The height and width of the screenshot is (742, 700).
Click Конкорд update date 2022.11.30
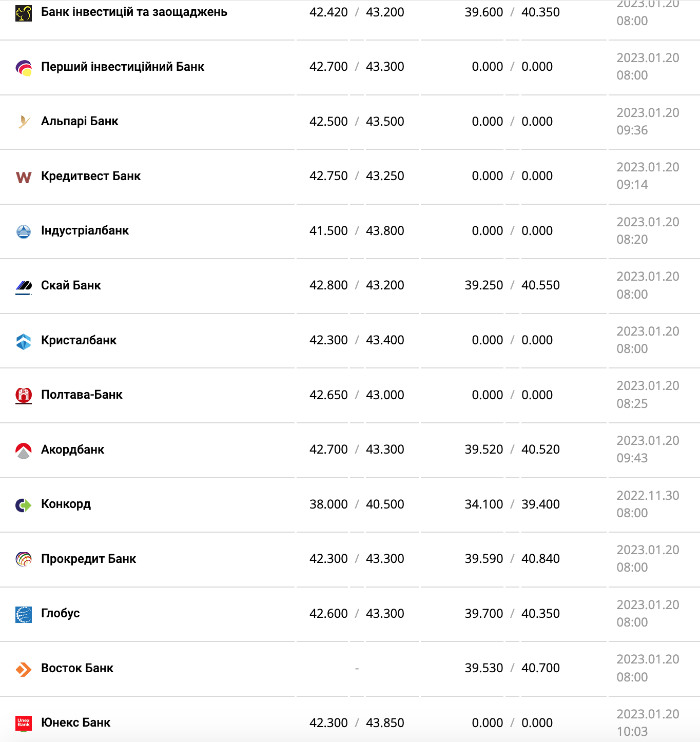(648, 496)
